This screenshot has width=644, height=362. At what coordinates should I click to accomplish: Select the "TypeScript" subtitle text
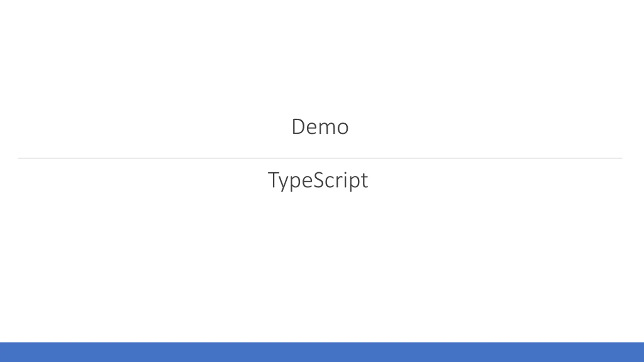tap(318, 182)
